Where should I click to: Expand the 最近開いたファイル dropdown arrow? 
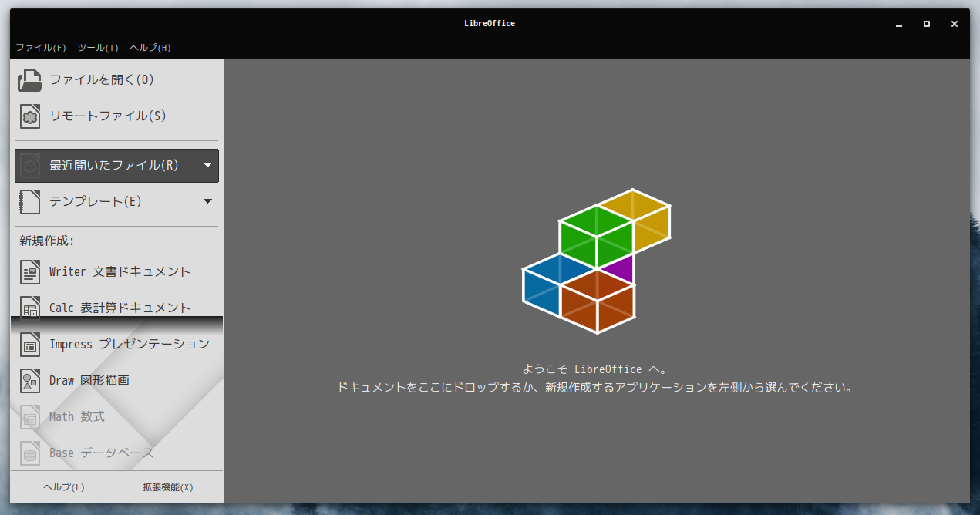(207, 165)
